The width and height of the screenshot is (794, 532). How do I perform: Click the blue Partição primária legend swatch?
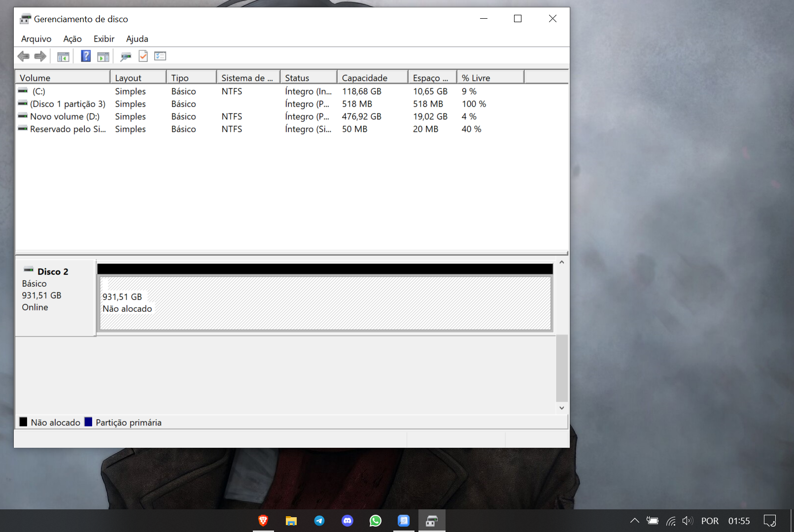coord(88,422)
